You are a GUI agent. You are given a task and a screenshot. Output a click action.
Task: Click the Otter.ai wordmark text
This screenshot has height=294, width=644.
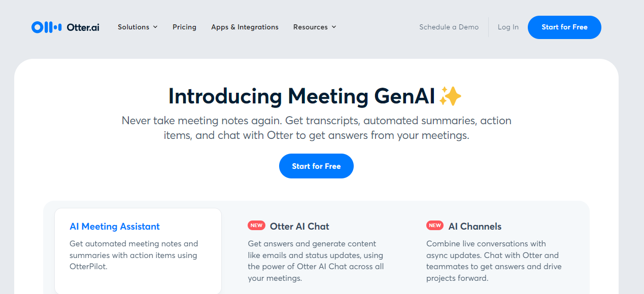83,27
